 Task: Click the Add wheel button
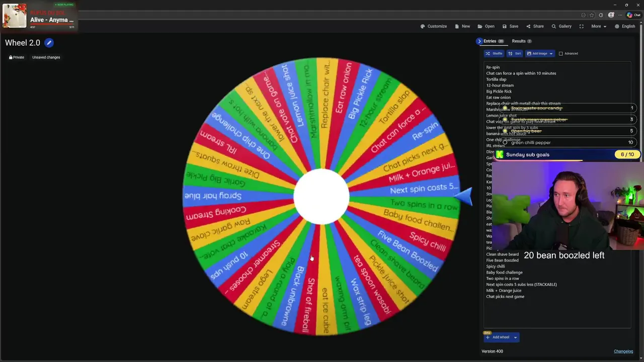[x=498, y=337]
